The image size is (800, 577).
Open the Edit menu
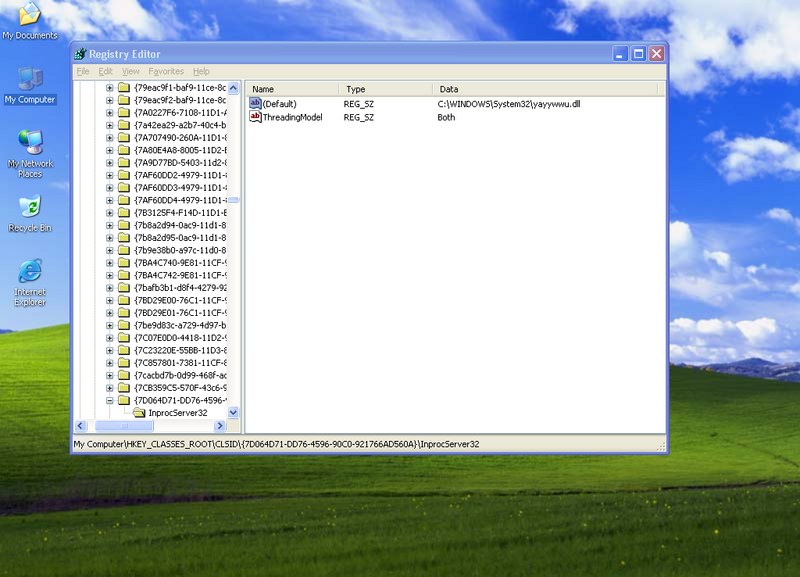pyautogui.click(x=106, y=71)
